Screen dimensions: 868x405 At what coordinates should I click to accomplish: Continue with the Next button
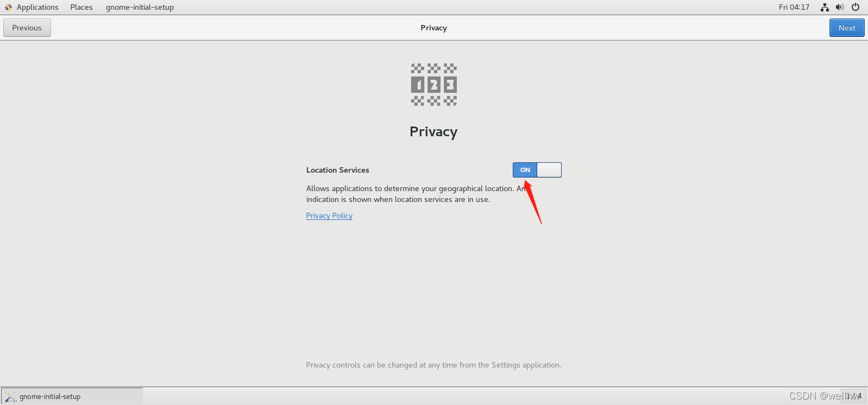[x=847, y=28]
